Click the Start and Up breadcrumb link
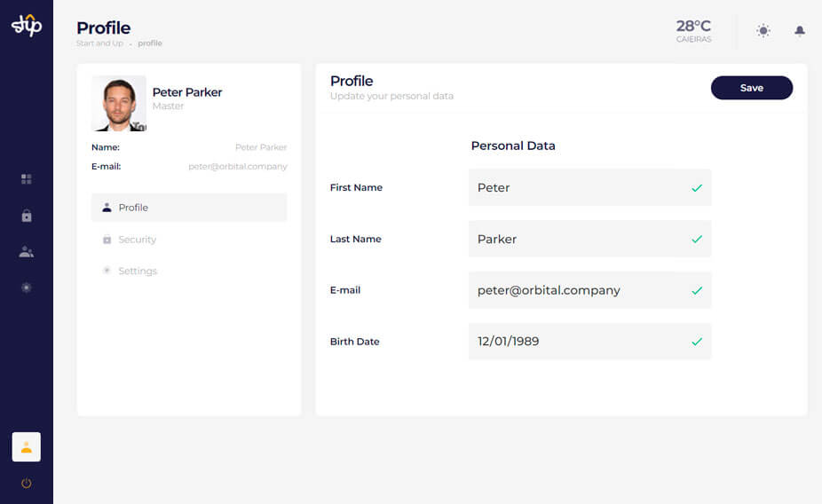 click(99, 43)
